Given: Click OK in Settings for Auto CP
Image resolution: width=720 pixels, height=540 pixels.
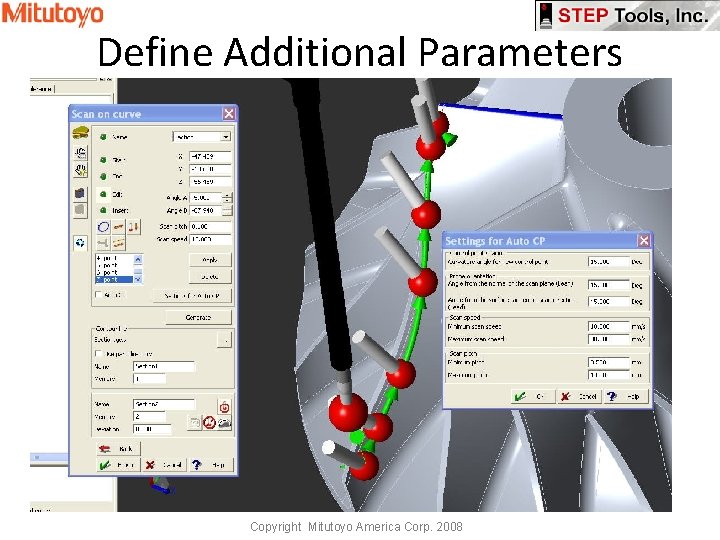Looking at the screenshot, I should pos(532,396).
